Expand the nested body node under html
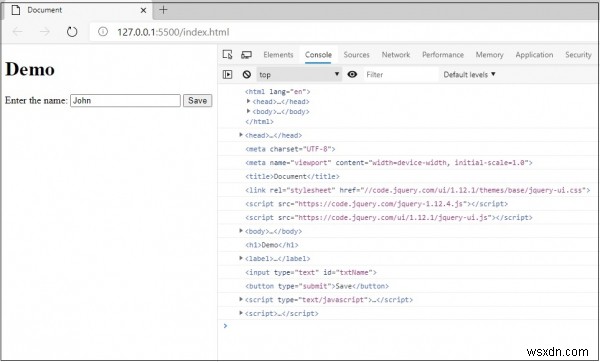The width and height of the screenshot is (600, 362). (248, 111)
